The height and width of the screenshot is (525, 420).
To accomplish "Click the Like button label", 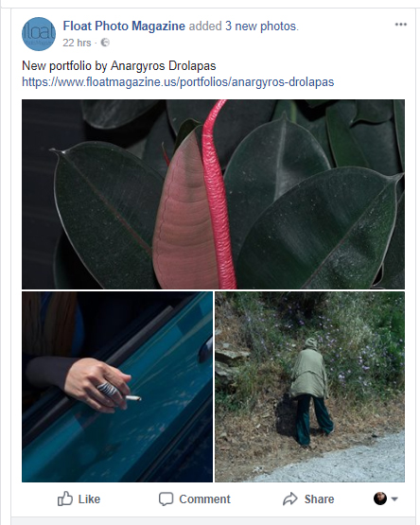I will click(x=89, y=499).
